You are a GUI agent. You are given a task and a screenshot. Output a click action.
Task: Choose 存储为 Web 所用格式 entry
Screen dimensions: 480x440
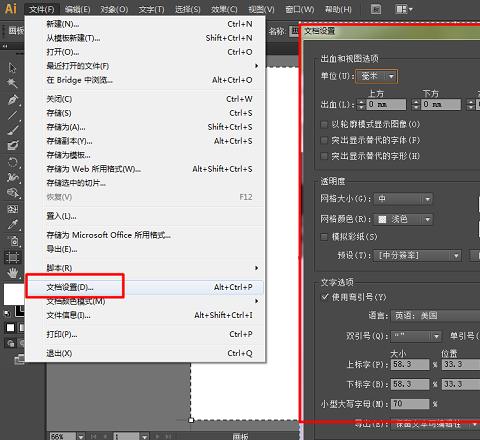[145, 169]
